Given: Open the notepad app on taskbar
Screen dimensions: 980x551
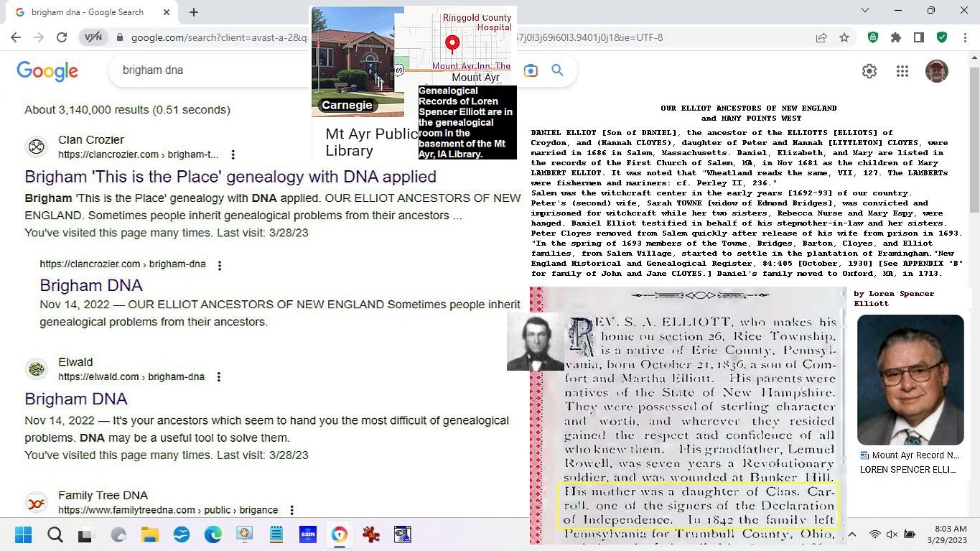Looking at the screenshot, I should [x=276, y=534].
